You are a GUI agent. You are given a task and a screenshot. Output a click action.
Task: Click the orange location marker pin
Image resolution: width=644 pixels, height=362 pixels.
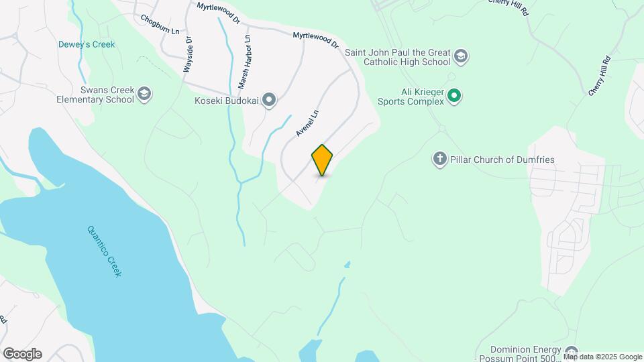pyautogui.click(x=322, y=160)
